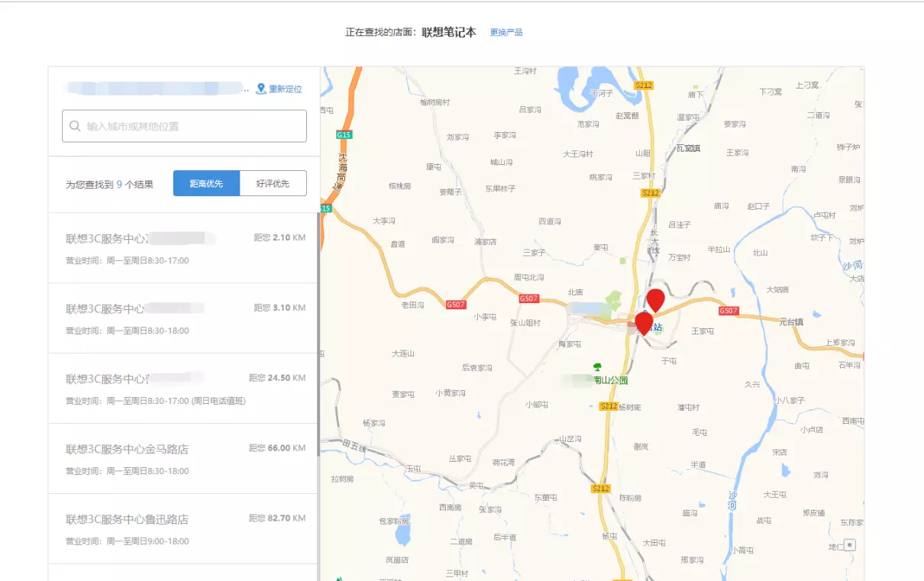The width and height of the screenshot is (924, 581).
Task: Select the store result 3.10 KM away
Action: pyautogui.click(x=183, y=318)
